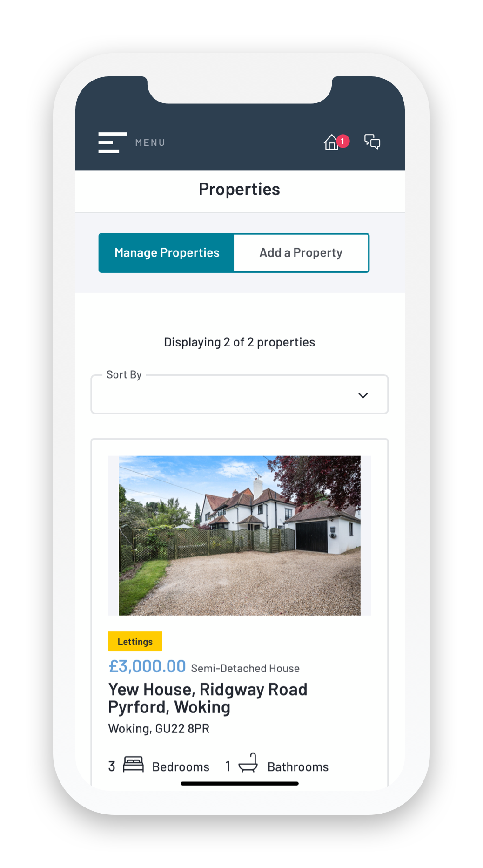Click the red notification badge
The width and height of the screenshot is (483, 868).
[x=343, y=141]
